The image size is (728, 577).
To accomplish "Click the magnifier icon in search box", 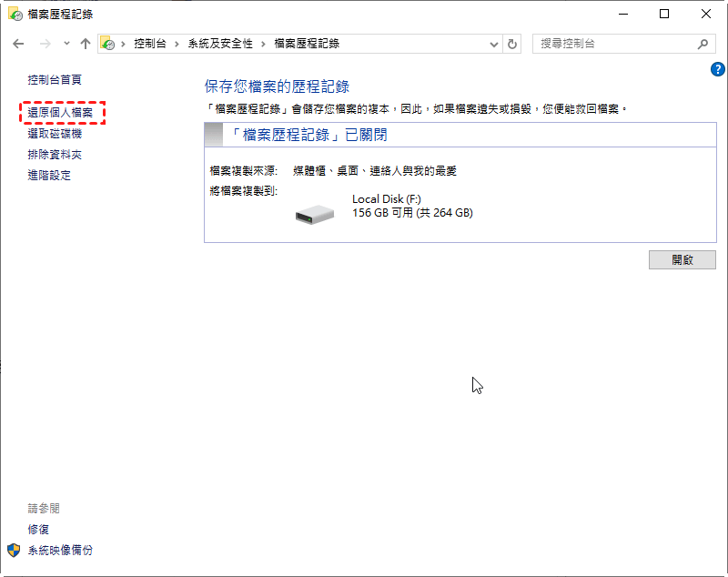I will [x=703, y=44].
